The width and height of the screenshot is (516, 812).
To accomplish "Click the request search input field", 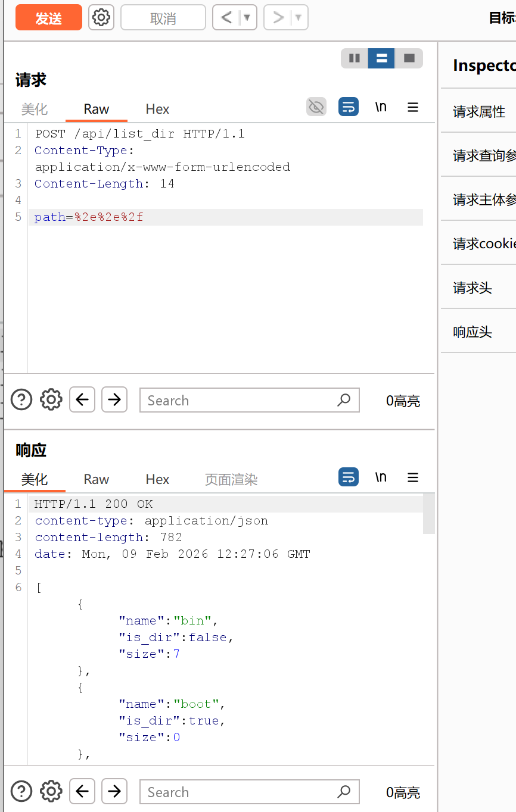I will (x=238, y=401).
